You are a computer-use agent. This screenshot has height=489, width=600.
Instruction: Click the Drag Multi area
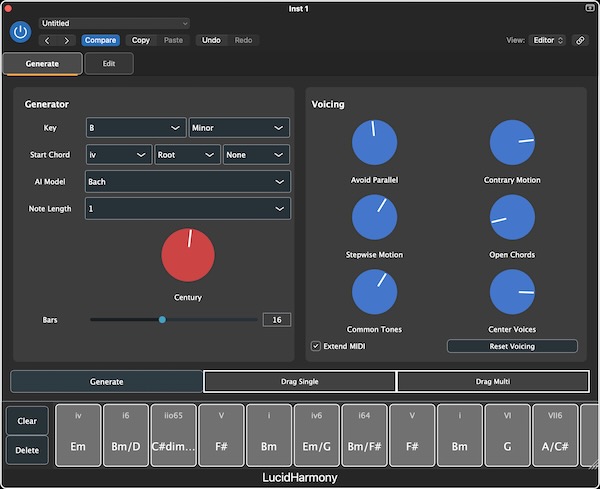[493, 381]
